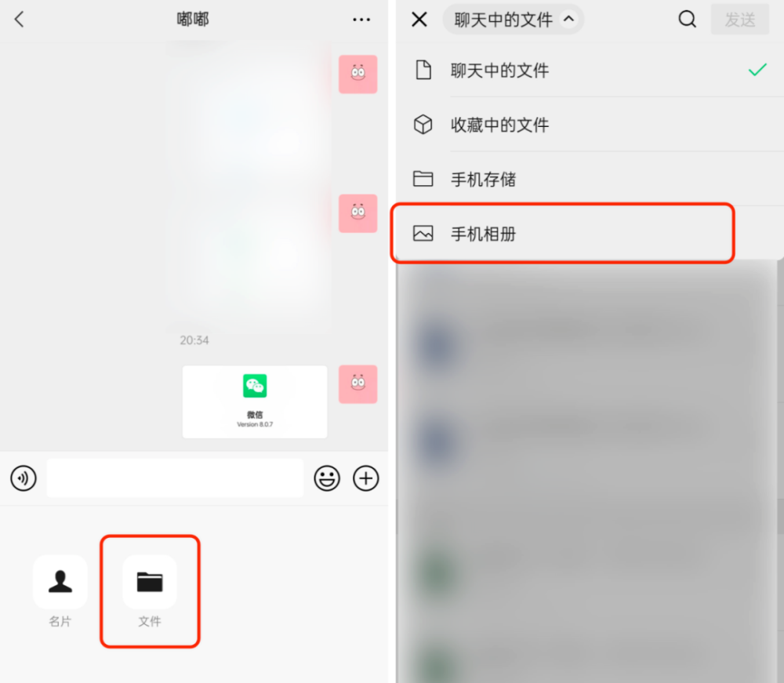This screenshot has width=784, height=683.
Task: Tap the back arrow in chat header
Action: 19,20
